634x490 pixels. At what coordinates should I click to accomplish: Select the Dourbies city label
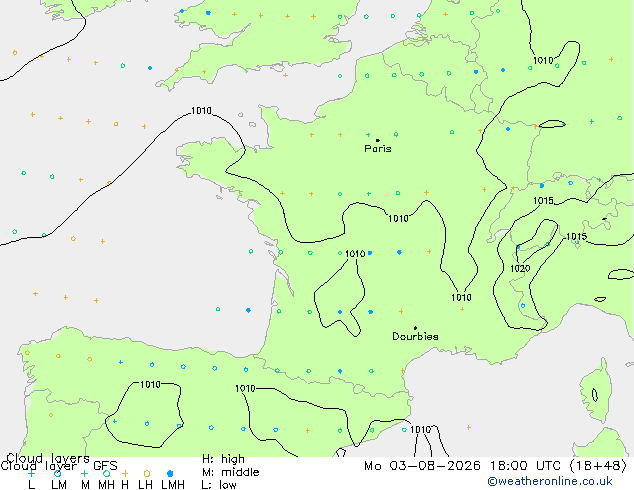tap(415, 336)
